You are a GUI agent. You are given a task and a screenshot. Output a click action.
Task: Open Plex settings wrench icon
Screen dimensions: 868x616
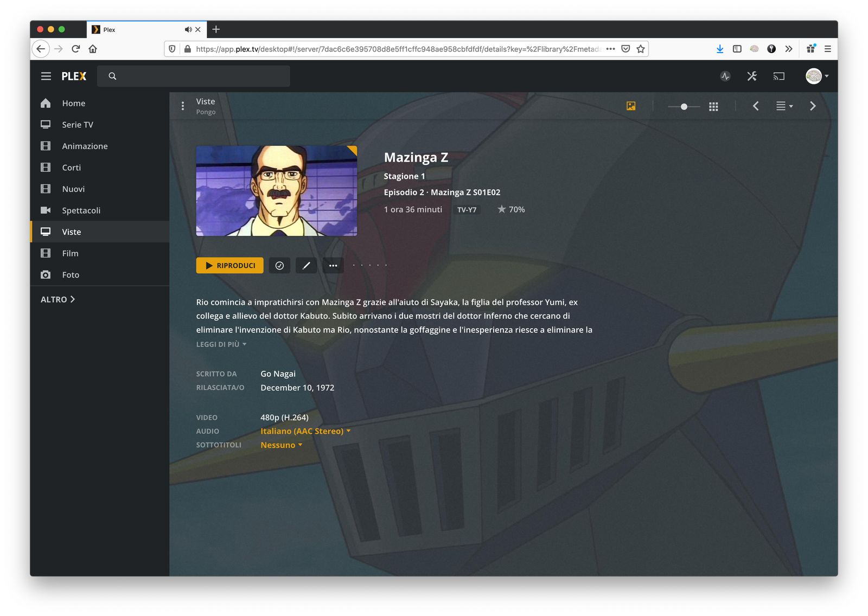(x=752, y=76)
